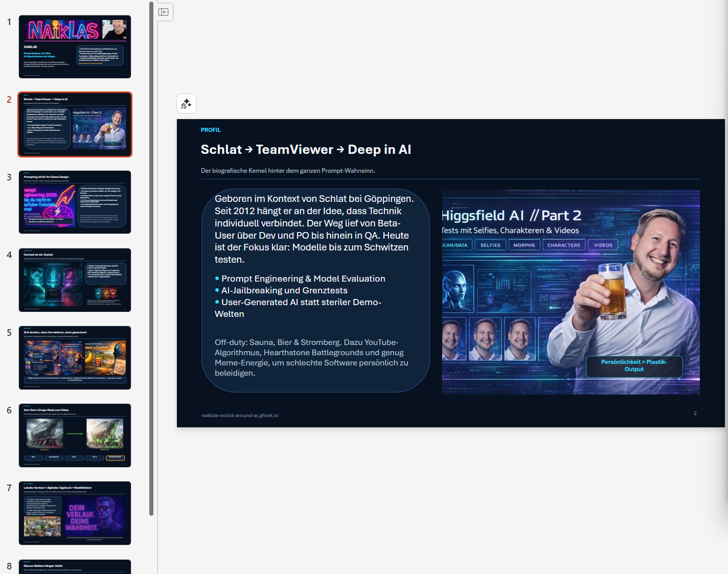Viewport: 728px width, 574px height.
Task: Click the AI sparkle designer icon
Action: click(186, 104)
